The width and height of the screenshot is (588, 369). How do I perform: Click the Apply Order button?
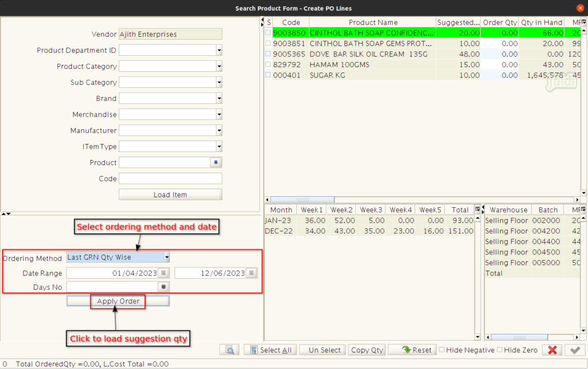[x=118, y=301]
